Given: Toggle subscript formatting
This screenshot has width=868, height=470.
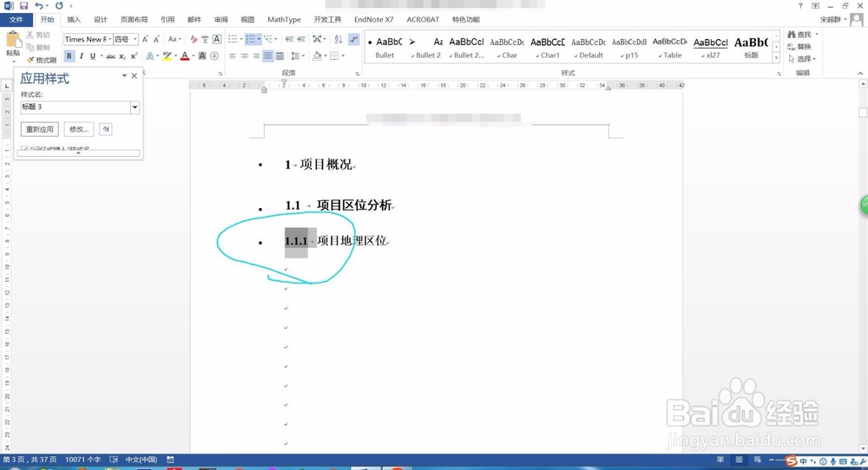Looking at the screenshot, I should [122, 55].
